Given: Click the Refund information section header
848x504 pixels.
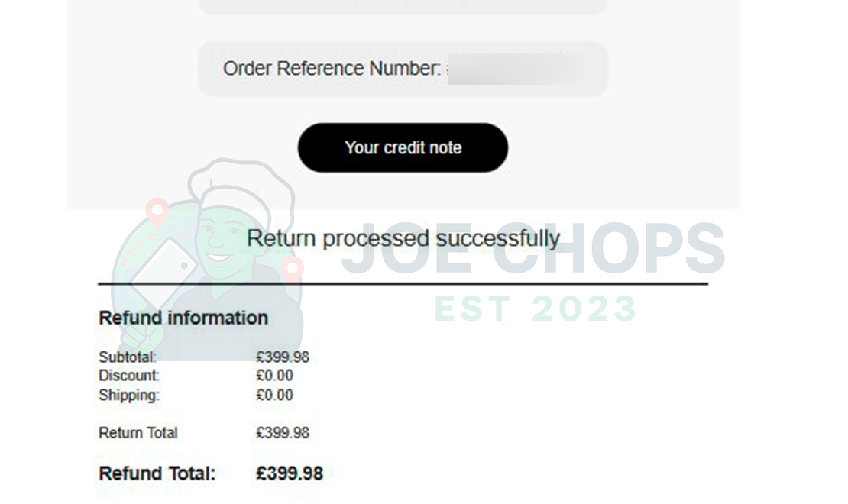Looking at the screenshot, I should 183,318.
